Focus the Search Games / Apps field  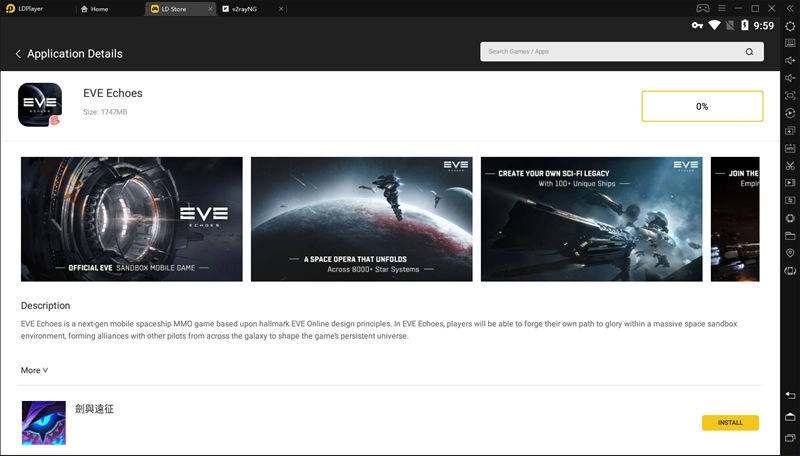[610, 52]
